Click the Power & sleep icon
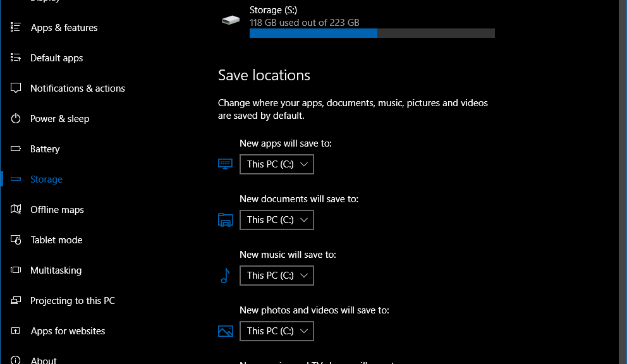The height and width of the screenshot is (364, 627). point(16,118)
